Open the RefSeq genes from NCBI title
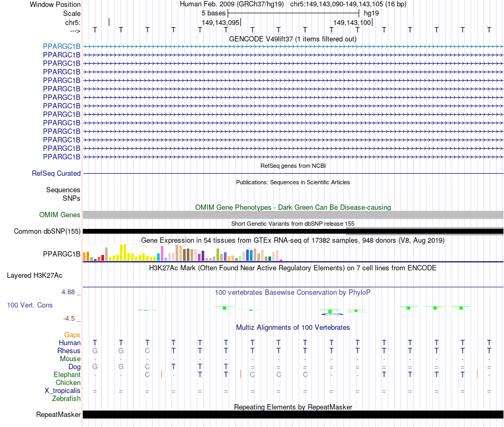The width and height of the screenshot is (504, 427). click(293, 166)
